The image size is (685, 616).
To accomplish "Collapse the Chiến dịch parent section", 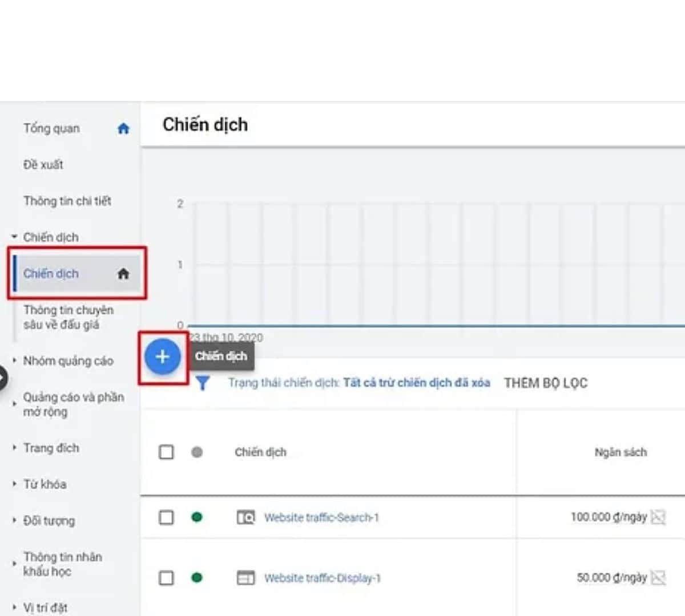I will click(x=15, y=237).
